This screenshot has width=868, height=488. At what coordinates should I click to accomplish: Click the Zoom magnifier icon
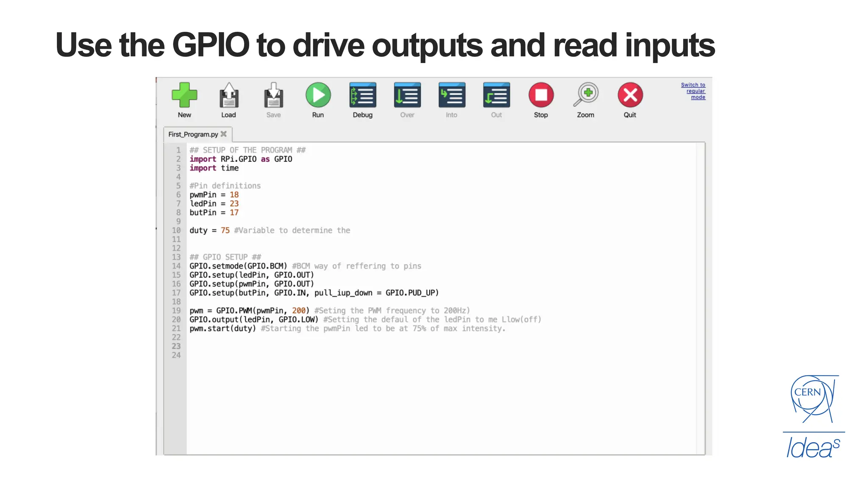point(586,95)
